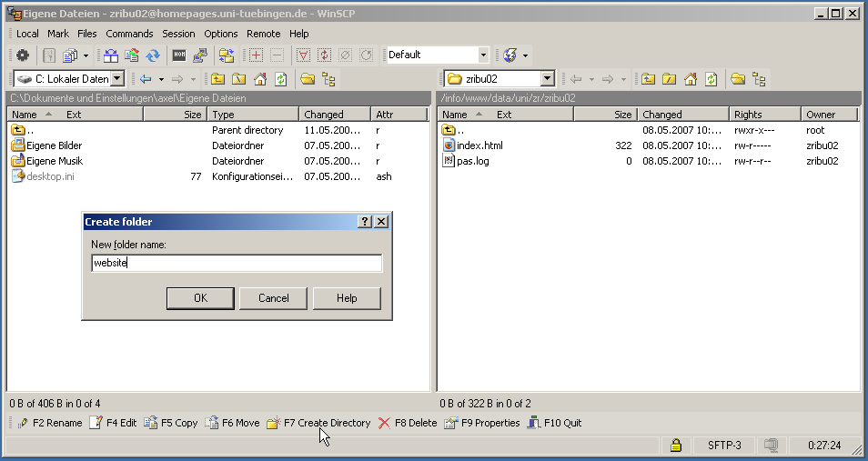Click F5 Copy in bottom bar
Viewport: 868px width, 461px height.
(x=170, y=423)
